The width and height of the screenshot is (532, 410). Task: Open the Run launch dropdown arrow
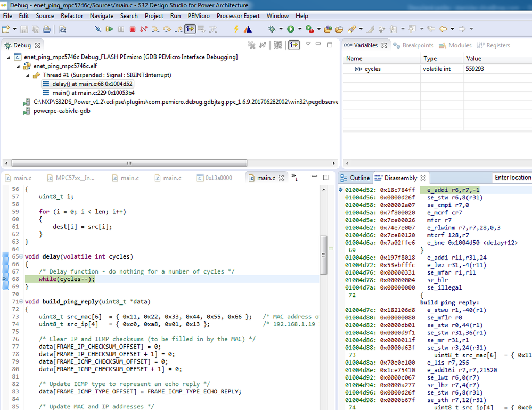(299, 29)
